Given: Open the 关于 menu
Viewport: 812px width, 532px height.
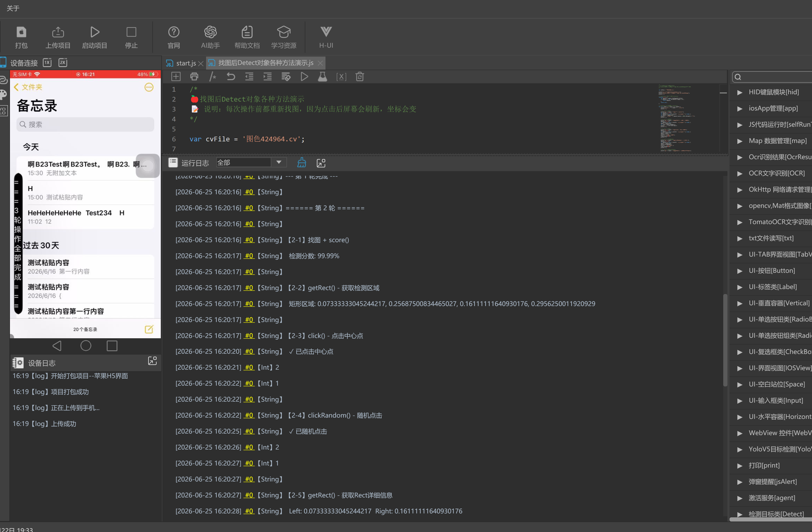Looking at the screenshot, I should [x=13, y=8].
